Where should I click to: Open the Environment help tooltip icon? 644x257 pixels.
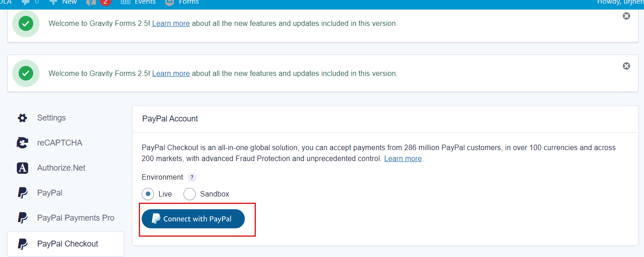tap(192, 177)
